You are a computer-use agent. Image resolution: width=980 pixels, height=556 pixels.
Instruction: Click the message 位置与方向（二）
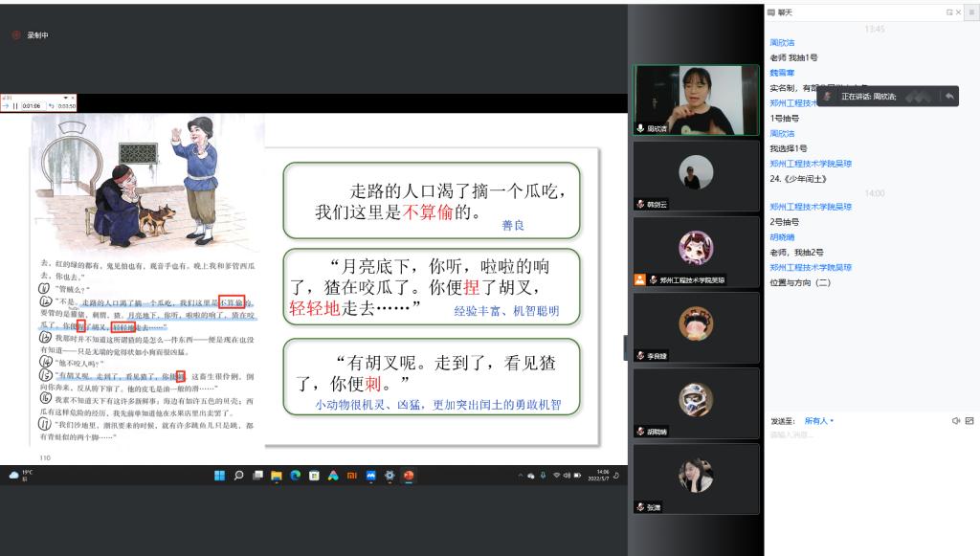point(800,282)
